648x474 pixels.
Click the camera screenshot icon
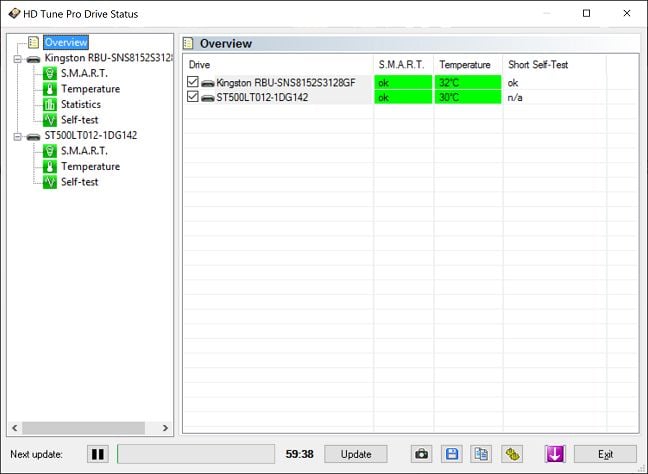[x=421, y=454]
